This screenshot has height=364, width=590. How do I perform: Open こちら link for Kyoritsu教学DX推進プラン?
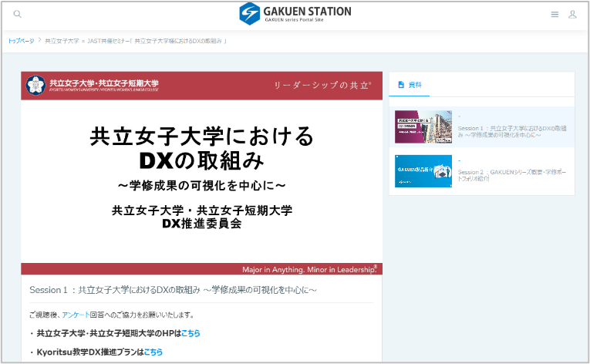(x=153, y=352)
